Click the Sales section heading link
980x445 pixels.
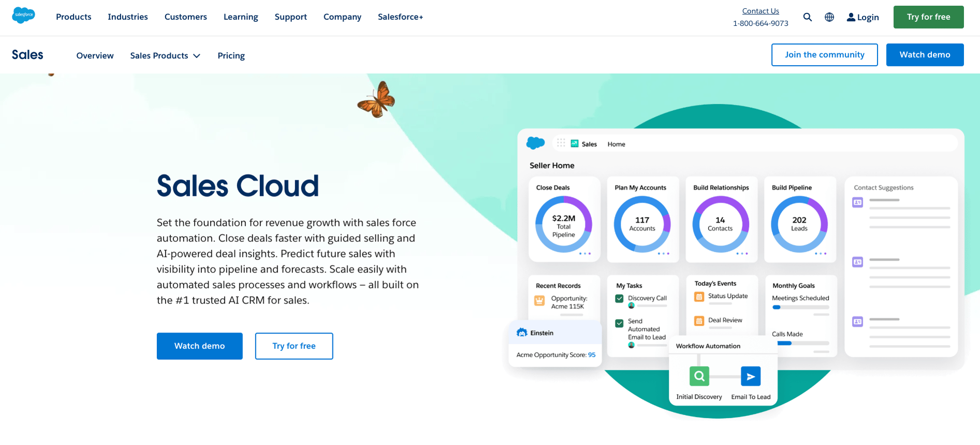(x=27, y=55)
